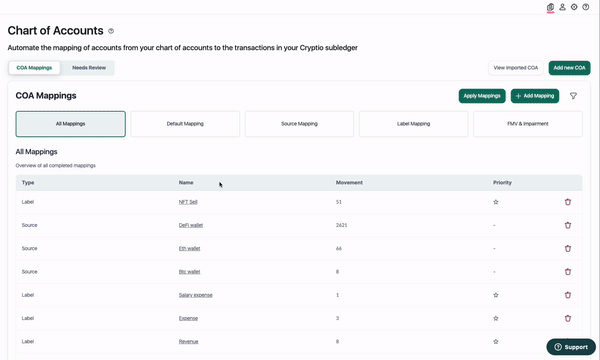
Task: Click Label type in NFT Sell row
Action: [x=28, y=202]
